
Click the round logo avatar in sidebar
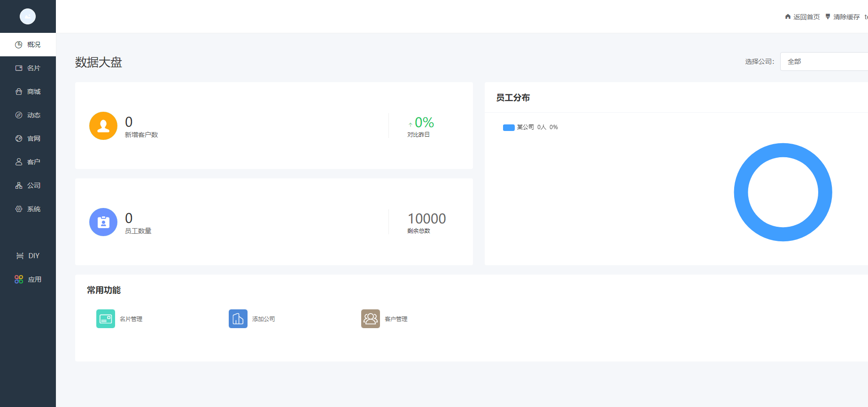28,16
